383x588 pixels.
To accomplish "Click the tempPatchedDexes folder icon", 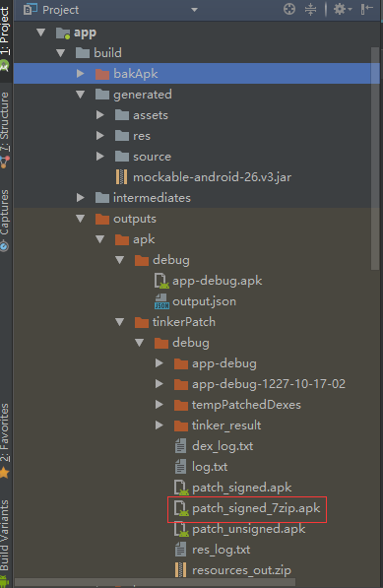I will 180,405.
